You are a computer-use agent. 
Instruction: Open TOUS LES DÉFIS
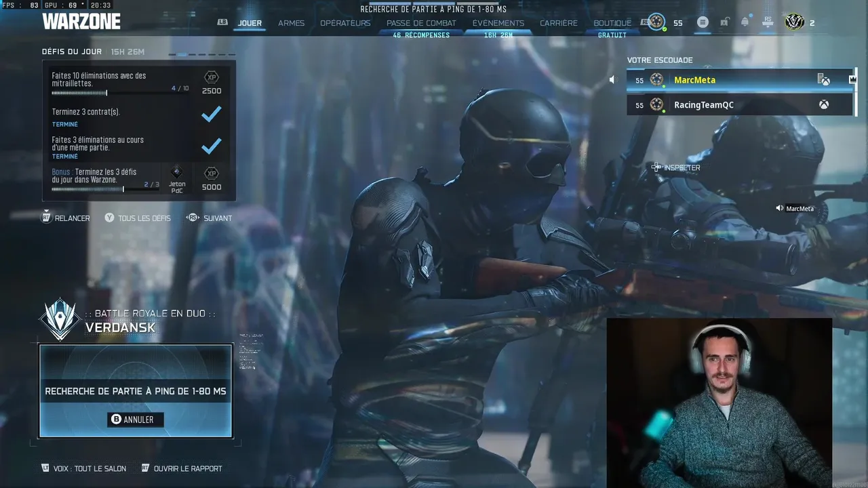click(138, 218)
